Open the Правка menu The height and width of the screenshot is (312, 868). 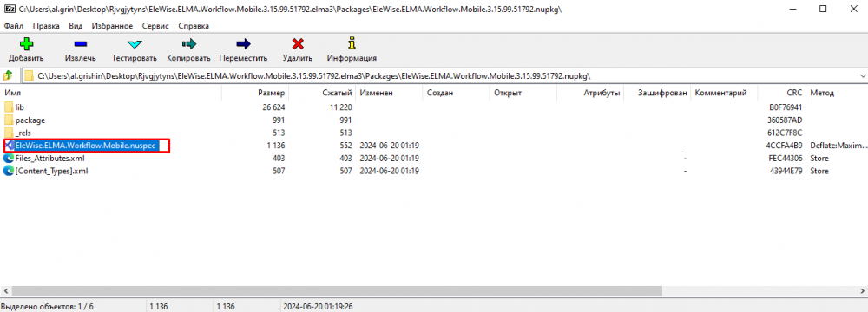(x=46, y=26)
